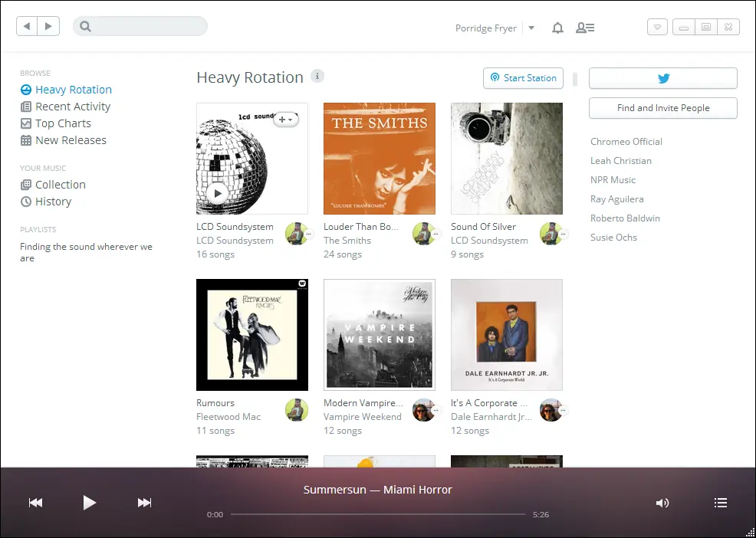Open Leah Christian profile
The width and height of the screenshot is (756, 538).
tap(621, 161)
